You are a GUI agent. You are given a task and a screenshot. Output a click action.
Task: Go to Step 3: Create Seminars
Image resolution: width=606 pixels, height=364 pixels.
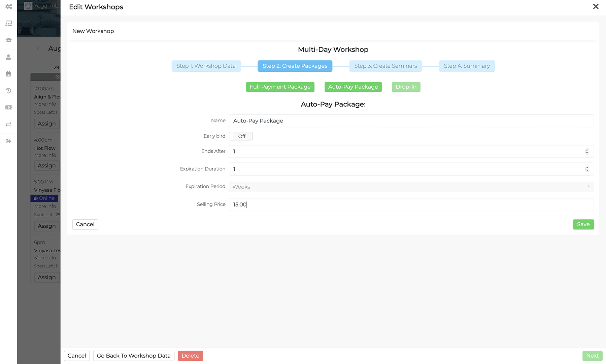[385, 66]
